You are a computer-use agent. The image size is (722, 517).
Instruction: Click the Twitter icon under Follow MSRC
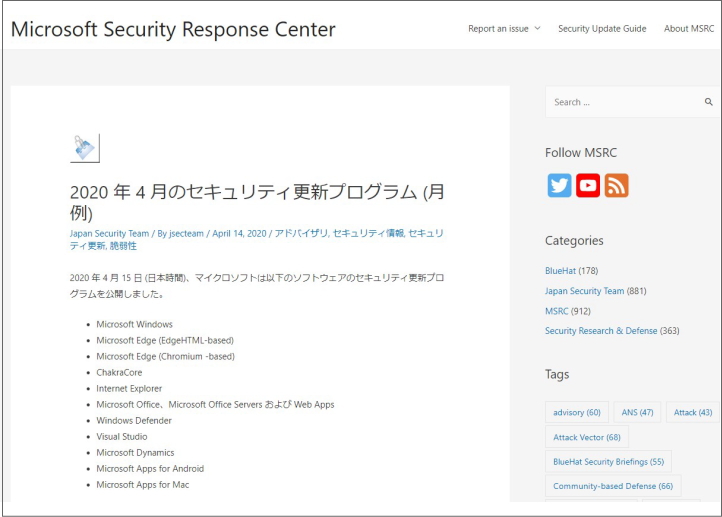pos(559,185)
